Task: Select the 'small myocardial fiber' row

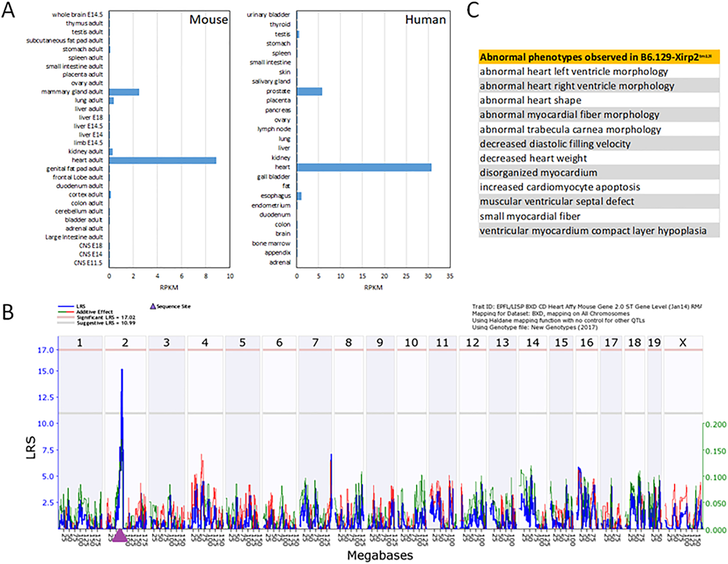Action: tap(599, 216)
